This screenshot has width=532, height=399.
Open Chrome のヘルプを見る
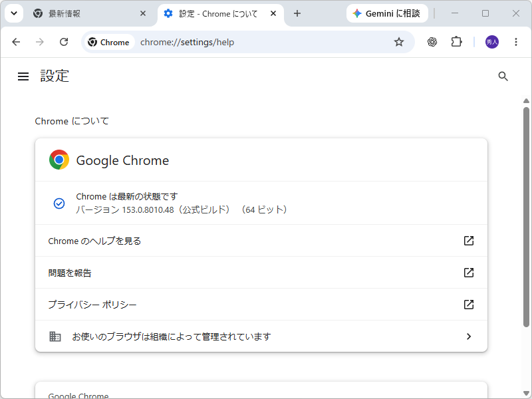[261, 241]
